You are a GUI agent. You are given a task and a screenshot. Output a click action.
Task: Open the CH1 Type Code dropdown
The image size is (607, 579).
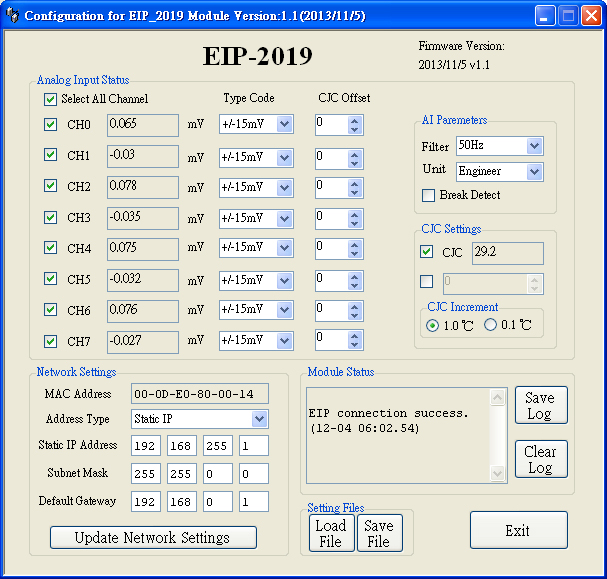click(x=284, y=156)
